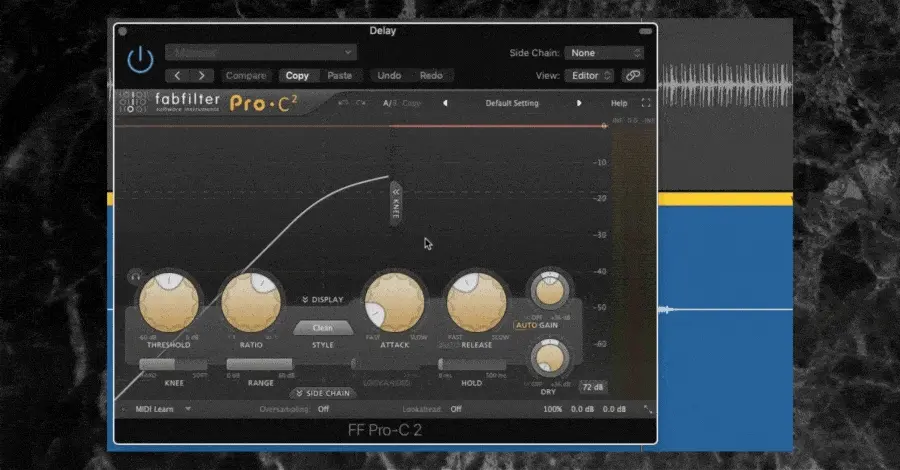Toggle full screen mode icon
Viewport: 900px width, 470px height.
[x=646, y=103]
